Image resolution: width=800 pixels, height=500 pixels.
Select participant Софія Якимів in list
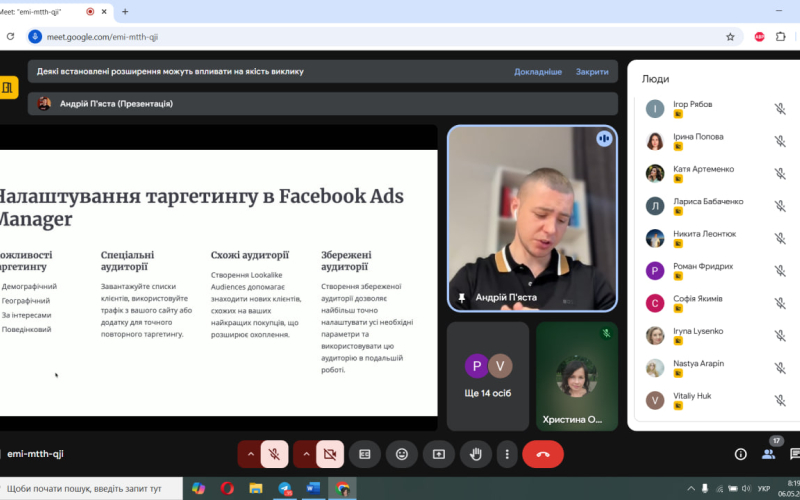[x=717, y=303]
